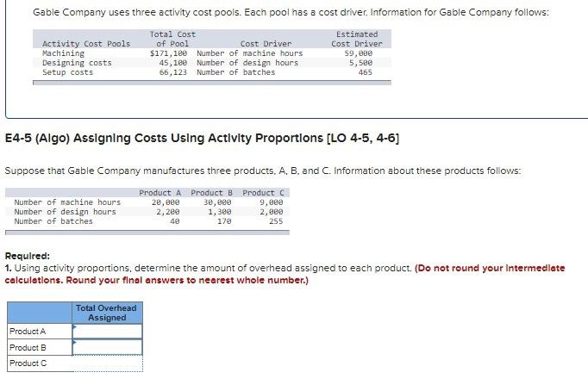Click the 'Number of batches' row label in products table
588x385 pixels.
pos(53,221)
